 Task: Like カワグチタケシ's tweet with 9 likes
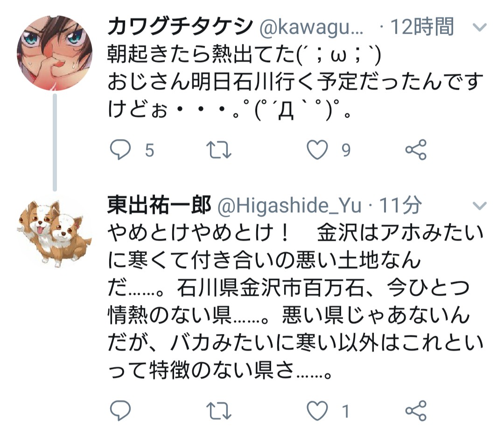point(317,150)
